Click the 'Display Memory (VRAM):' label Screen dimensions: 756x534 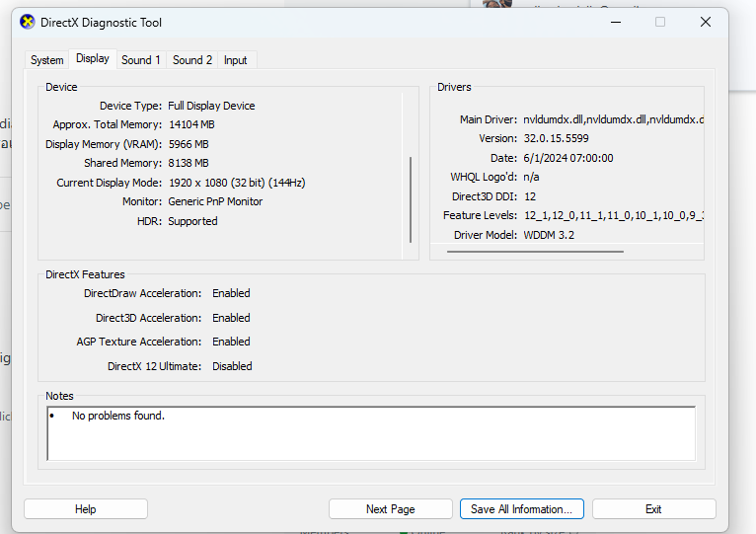[104, 144]
